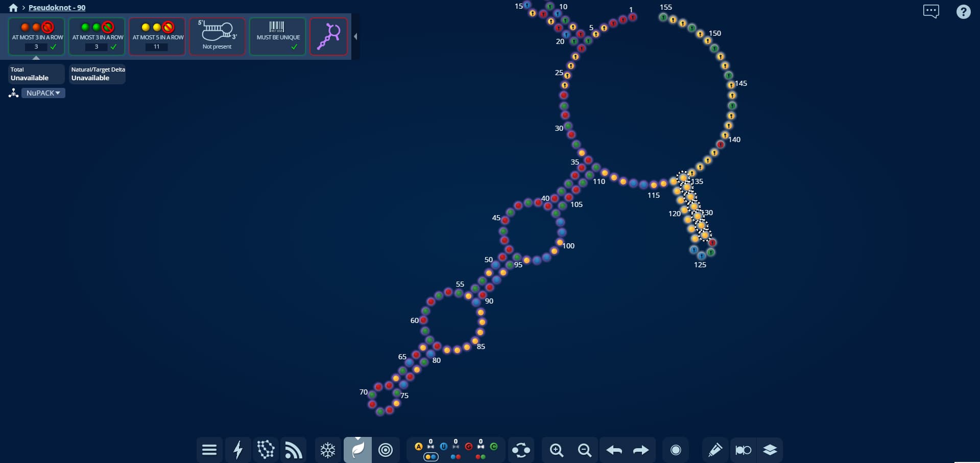980x463 pixels.
Task: Zoom in with the magnifier plus icon
Action: click(x=557, y=450)
